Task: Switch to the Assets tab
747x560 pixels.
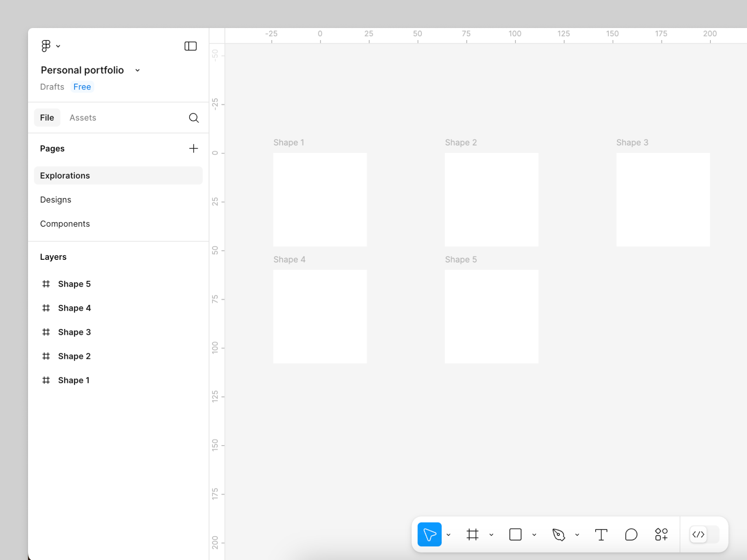Action: click(82, 117)
